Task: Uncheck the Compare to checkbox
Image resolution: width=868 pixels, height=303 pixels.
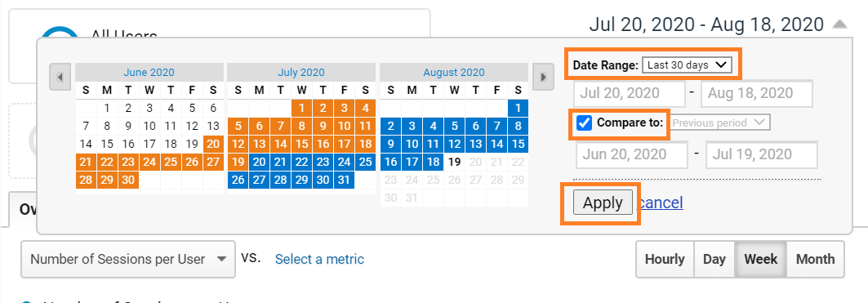Action: (x=584, y=123)
